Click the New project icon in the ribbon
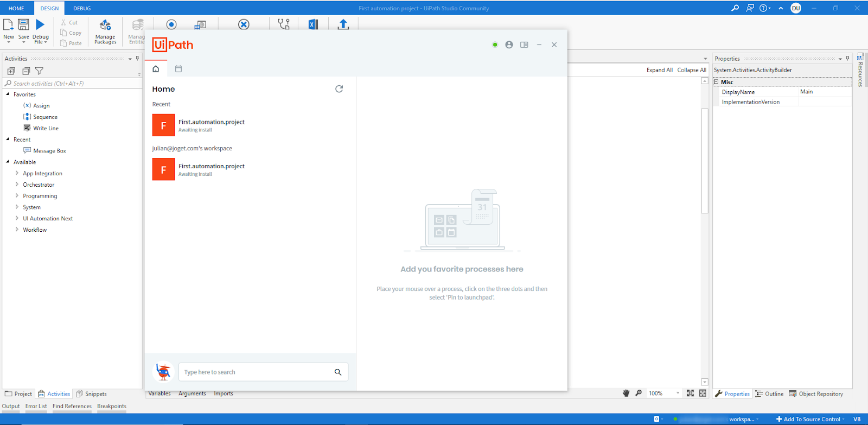868x425 pixels. pos(9,25)
